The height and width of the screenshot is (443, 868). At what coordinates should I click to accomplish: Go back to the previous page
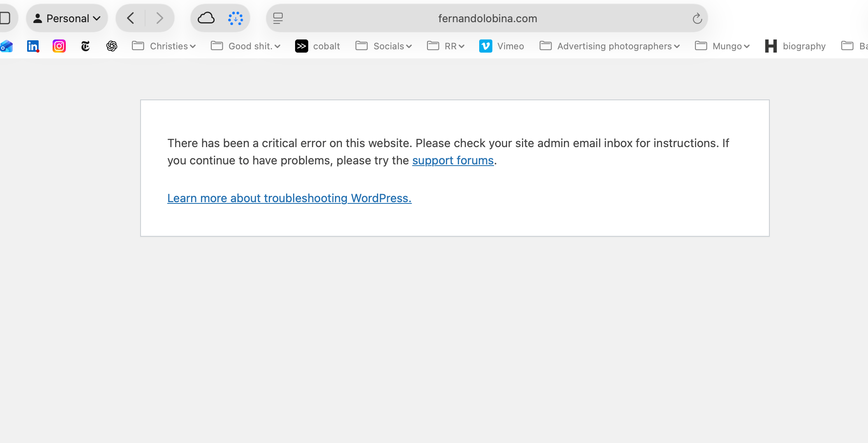click(x=131, y=18)
